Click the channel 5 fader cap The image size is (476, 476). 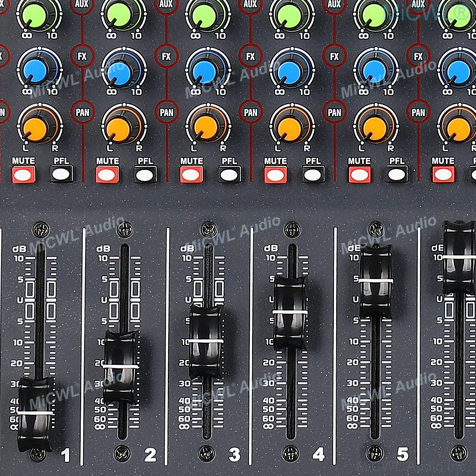375,281
